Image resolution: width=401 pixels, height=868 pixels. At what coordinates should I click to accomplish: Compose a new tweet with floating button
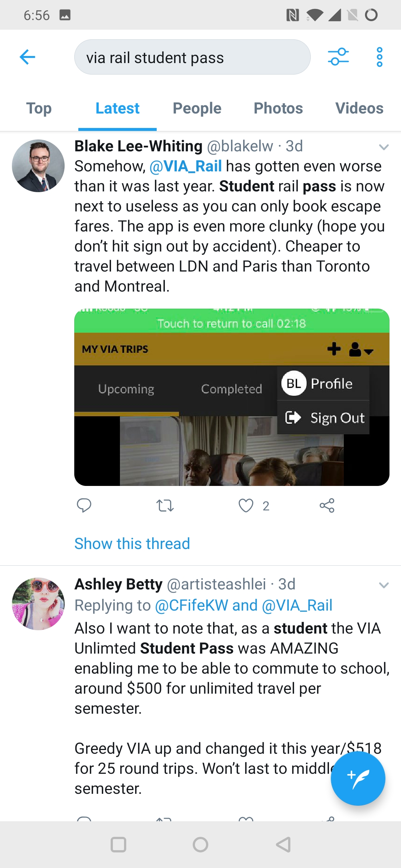click(x=358, y=778)
